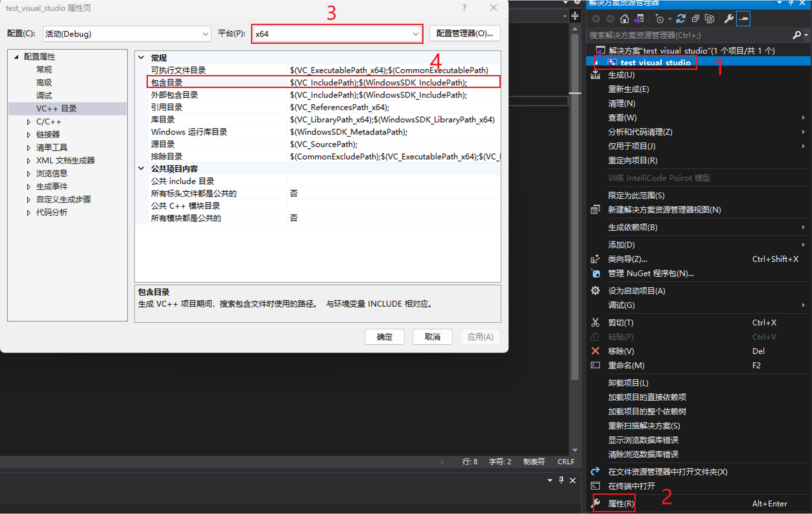Open the pending changes filter dropdown arrow
This screenshot has width=812, height=514.
[670, 19]
